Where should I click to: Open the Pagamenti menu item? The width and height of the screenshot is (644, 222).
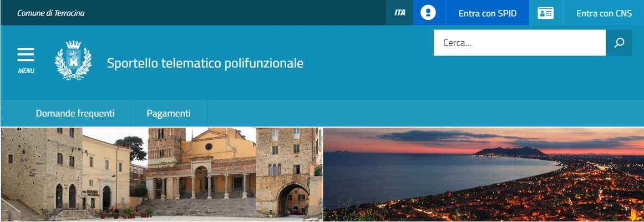[x=169, y=113]
